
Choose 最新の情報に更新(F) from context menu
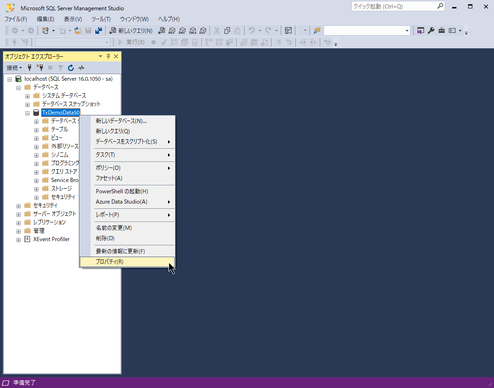click(127, 251)
